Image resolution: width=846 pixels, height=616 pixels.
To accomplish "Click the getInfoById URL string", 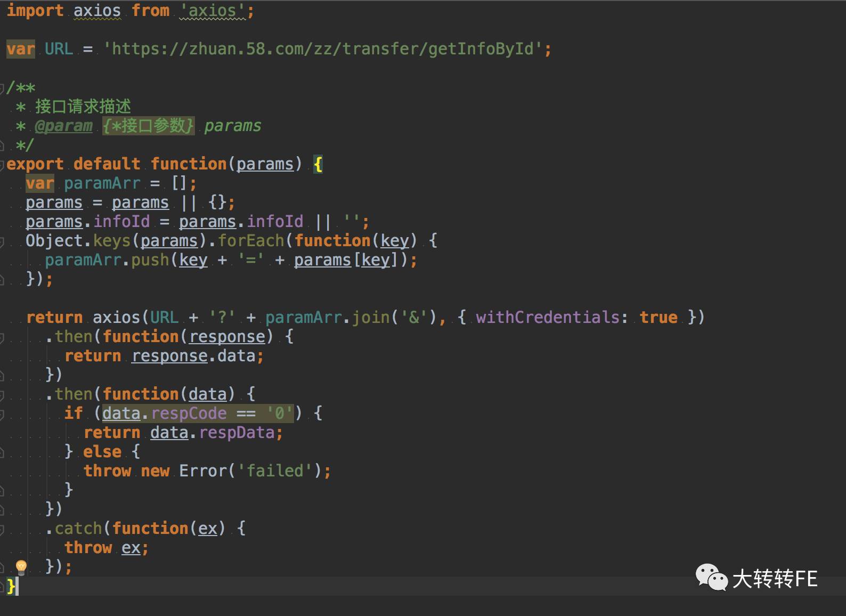I will pyautogui.click(x=323, y=49).
